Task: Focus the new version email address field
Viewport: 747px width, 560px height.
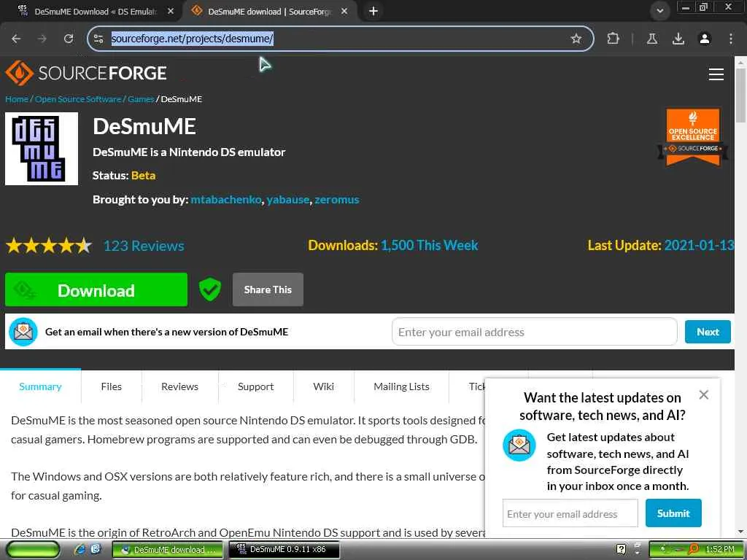Action: click(x=534, y=332)
